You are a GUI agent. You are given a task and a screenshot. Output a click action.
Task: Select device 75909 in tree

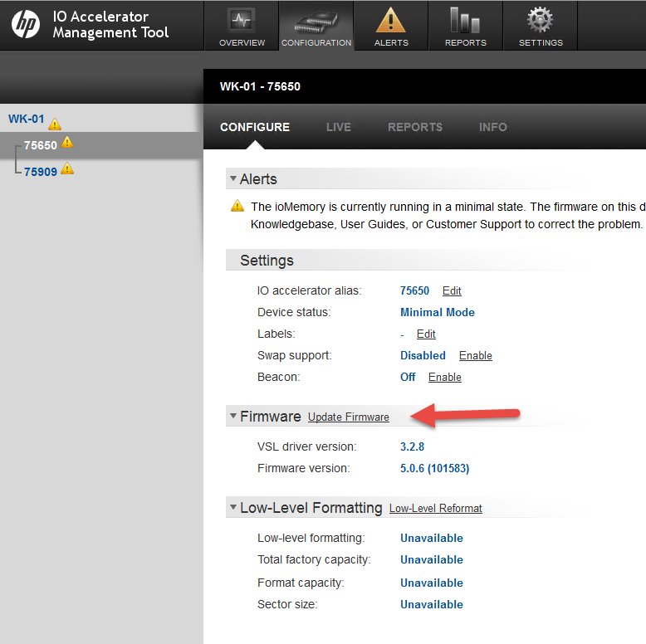41,172
